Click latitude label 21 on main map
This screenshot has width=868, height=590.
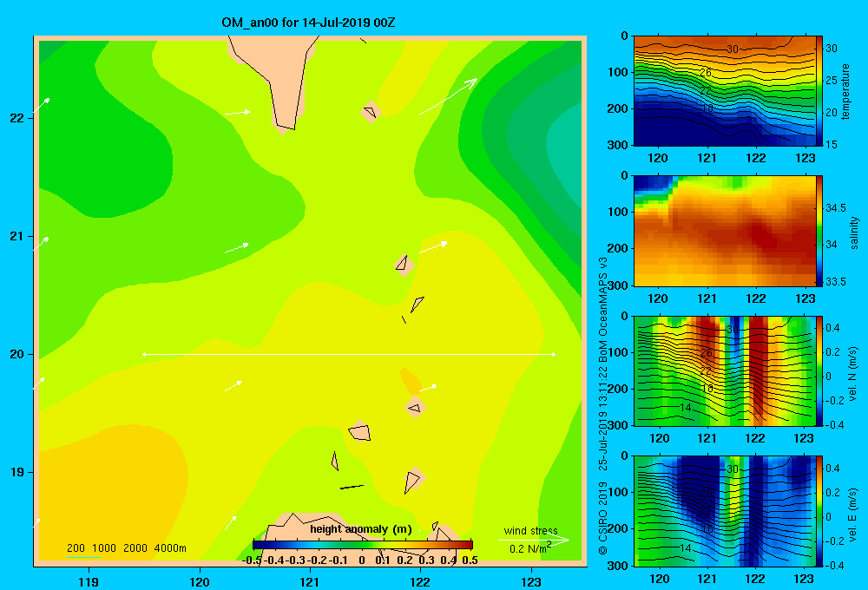16,236
